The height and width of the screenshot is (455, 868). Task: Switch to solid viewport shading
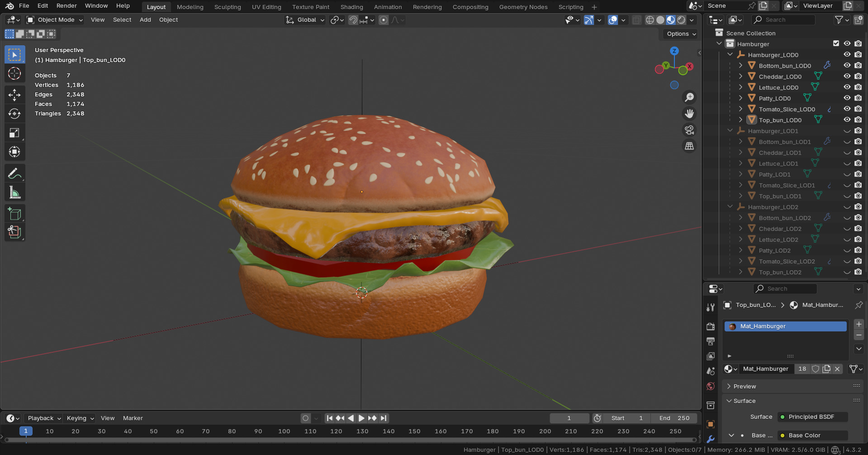point(660,20)
